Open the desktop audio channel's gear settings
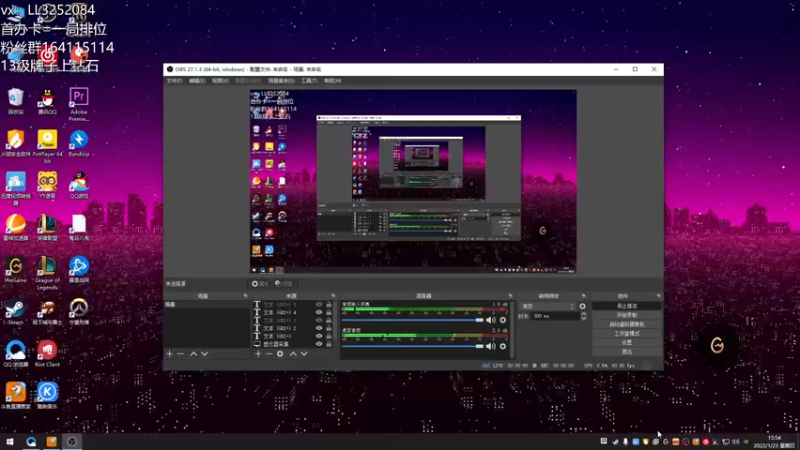The height and width of the screenshot is (450, 800). (503, 346)
